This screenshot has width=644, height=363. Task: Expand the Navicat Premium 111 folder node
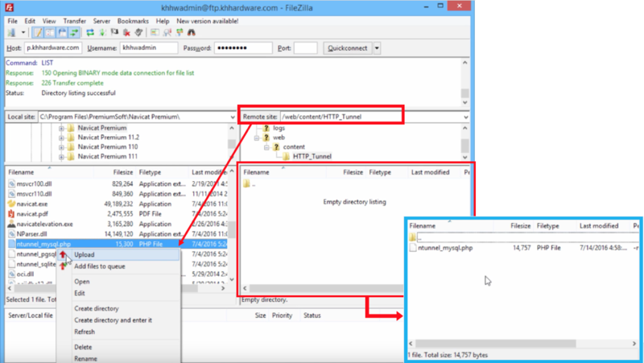point(61,156)
